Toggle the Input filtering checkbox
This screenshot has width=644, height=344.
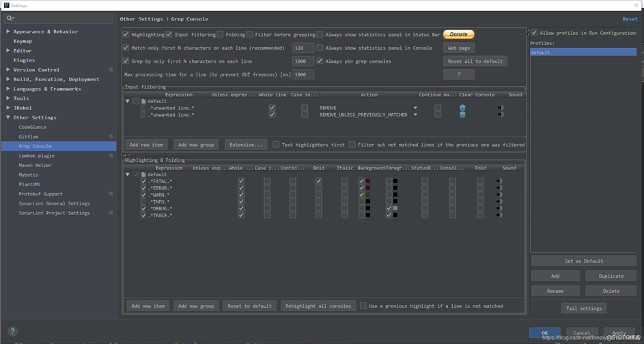coord(169,35)
